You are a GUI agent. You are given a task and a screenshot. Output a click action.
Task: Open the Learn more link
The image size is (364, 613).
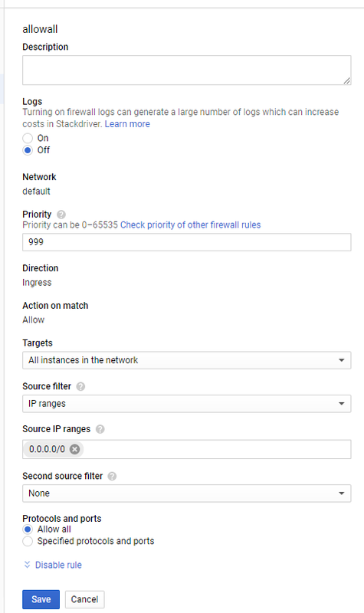[x=127, y=124]
